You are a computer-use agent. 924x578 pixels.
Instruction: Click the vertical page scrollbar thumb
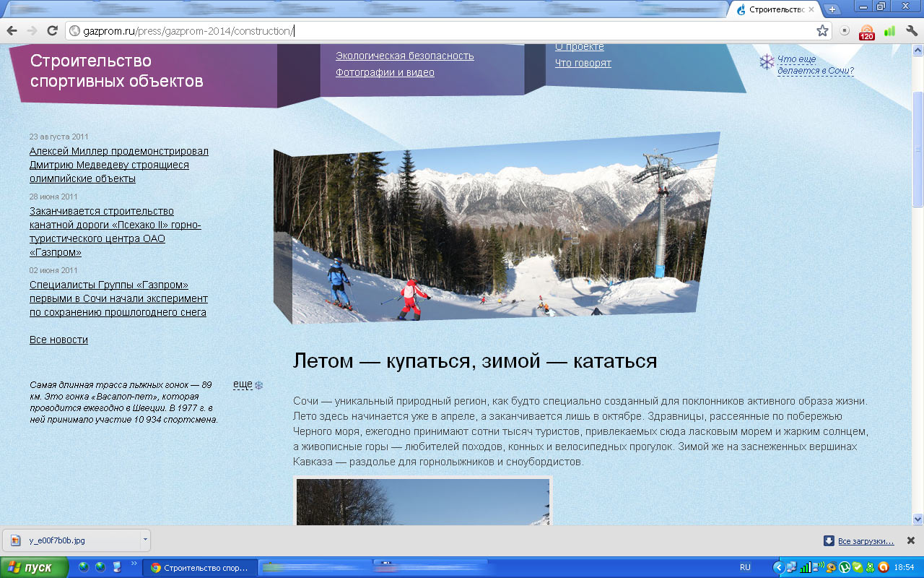[x=918, y=148]
